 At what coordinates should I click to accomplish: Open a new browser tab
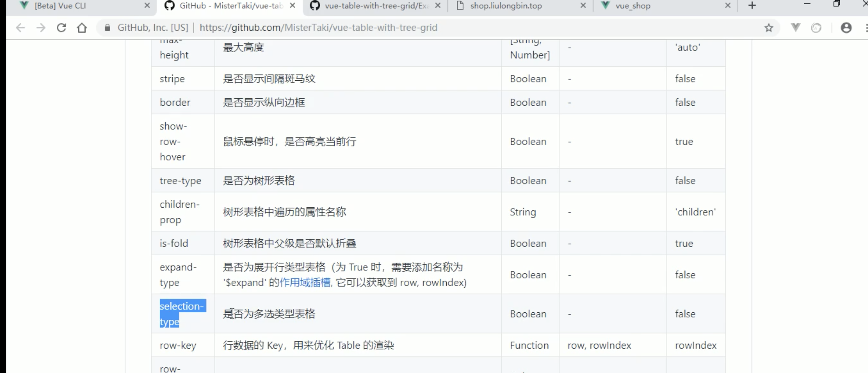(x=752, y=6)
